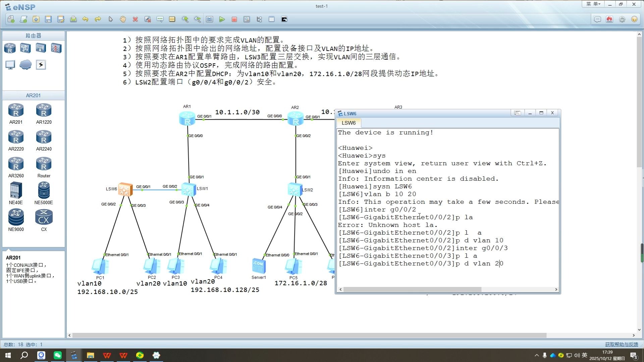
Task: Open the Huawei website icon
Action: tap(609, 19)
